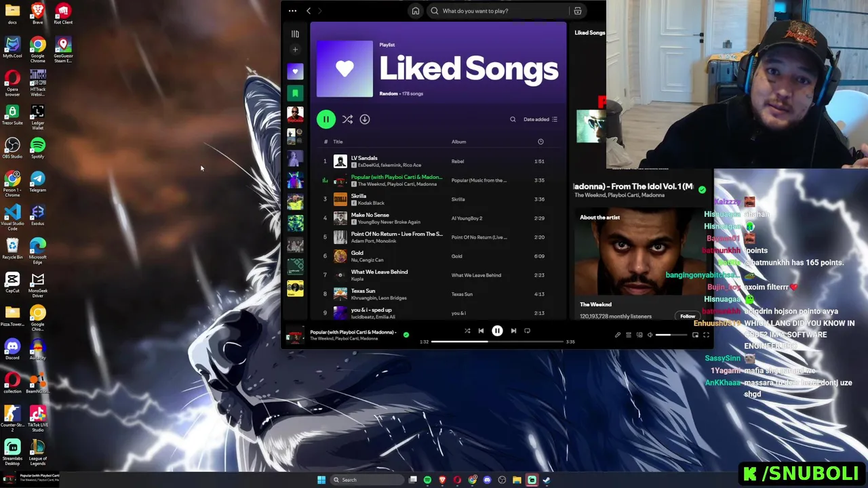Launch Visual Studio Code from the desktop
Screen dimensions: 868x488
(x=12, y=218)
